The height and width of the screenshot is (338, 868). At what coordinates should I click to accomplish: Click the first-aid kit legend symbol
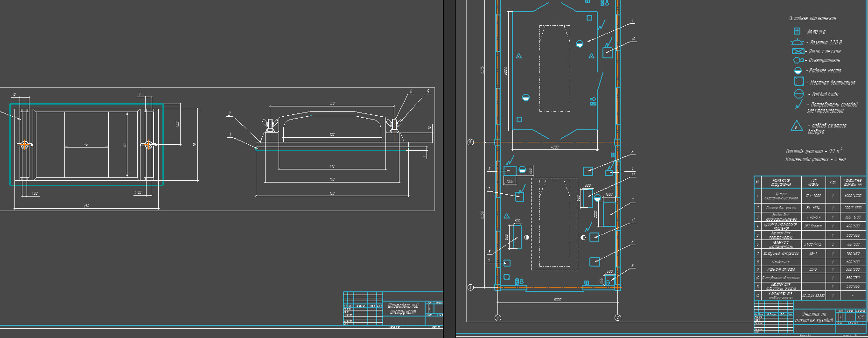[797, 31]
